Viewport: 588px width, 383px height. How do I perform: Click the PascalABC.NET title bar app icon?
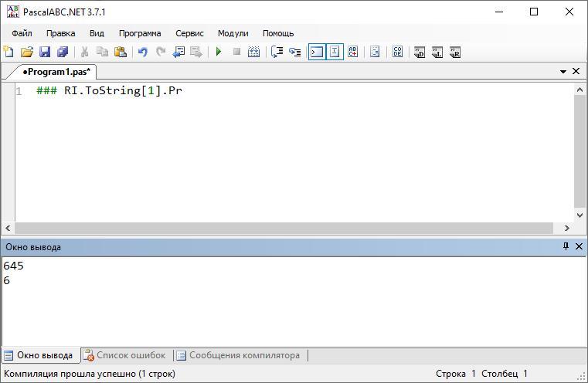click(13, 12)
